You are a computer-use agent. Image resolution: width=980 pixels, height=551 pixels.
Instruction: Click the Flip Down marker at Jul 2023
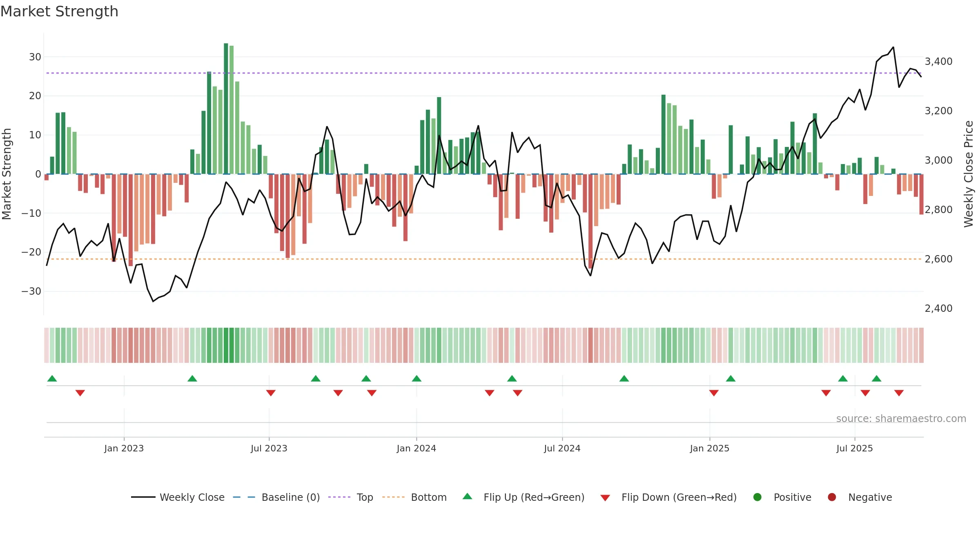tap(271, 393)
